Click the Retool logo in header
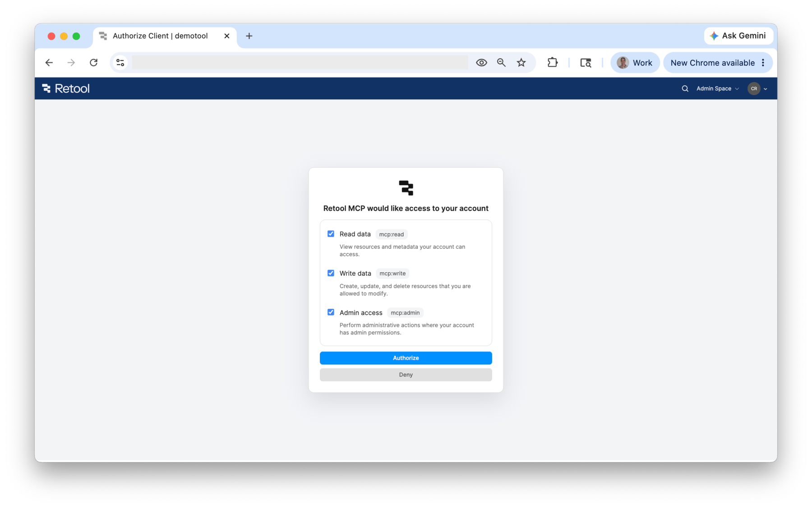Viewport: 812px width, 508px height. tap(66, 88)
